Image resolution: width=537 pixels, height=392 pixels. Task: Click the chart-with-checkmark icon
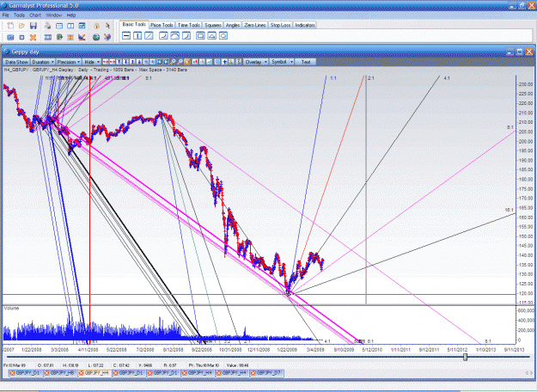82,37
